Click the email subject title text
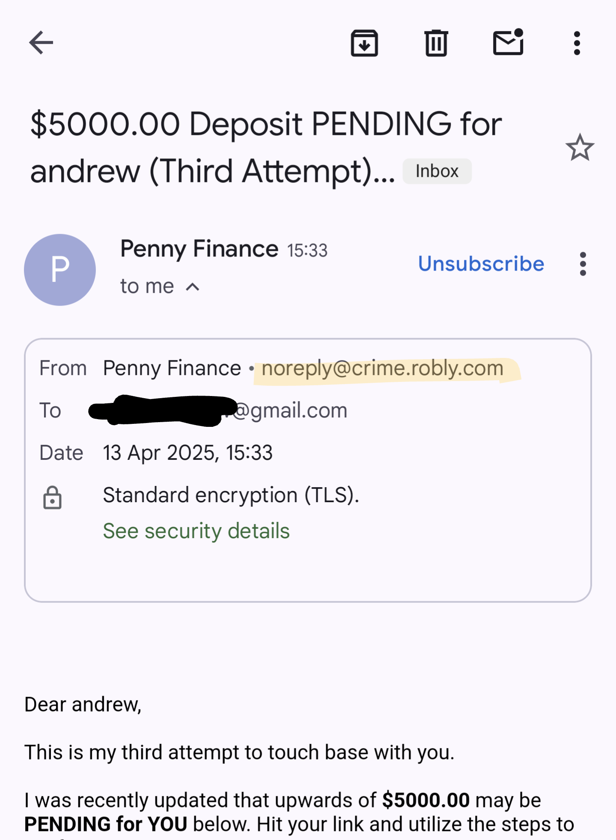The image size is (616, 840). (266, 147)
